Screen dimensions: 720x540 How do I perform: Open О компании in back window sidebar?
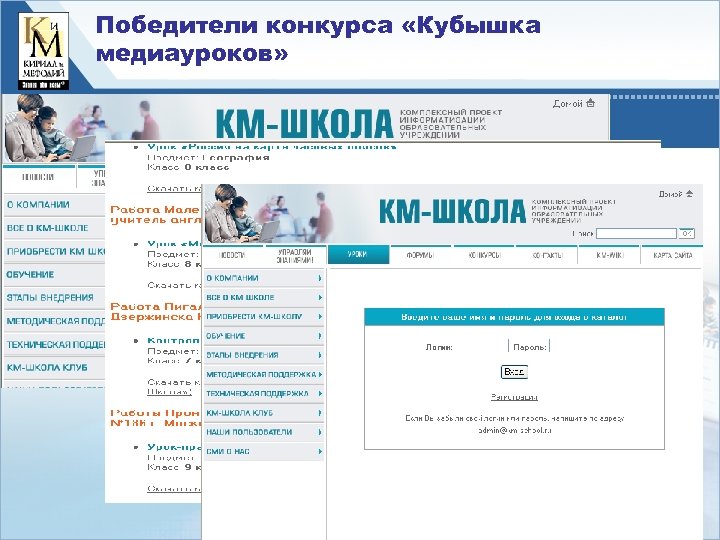click(55, 204)
